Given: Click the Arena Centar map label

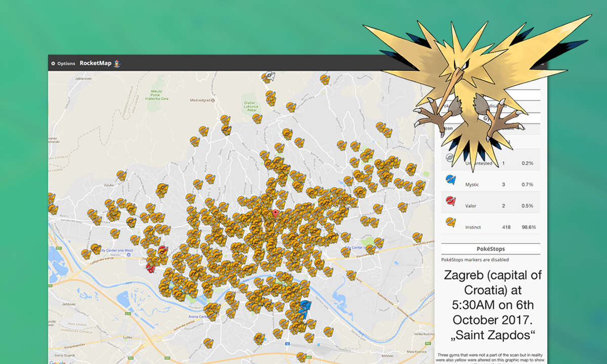Looking at the screenshot, I should pyautogui.click(x=199, y=317).
